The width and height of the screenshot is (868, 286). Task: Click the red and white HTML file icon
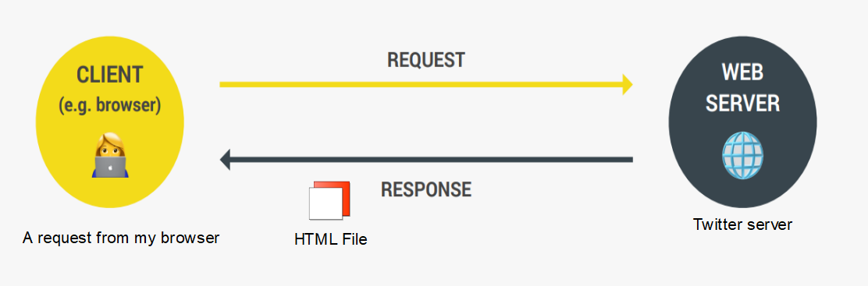click(x=329, y=200)
